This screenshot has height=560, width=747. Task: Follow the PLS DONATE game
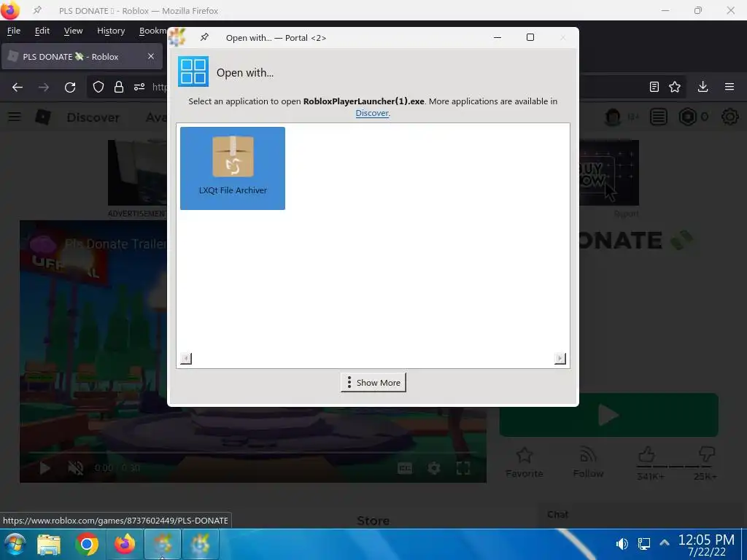point(589,463)
